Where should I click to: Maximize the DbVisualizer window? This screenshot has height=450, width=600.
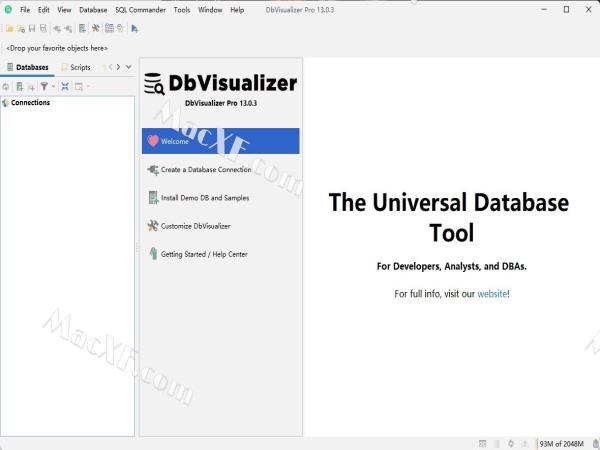[x=566, y=10]
